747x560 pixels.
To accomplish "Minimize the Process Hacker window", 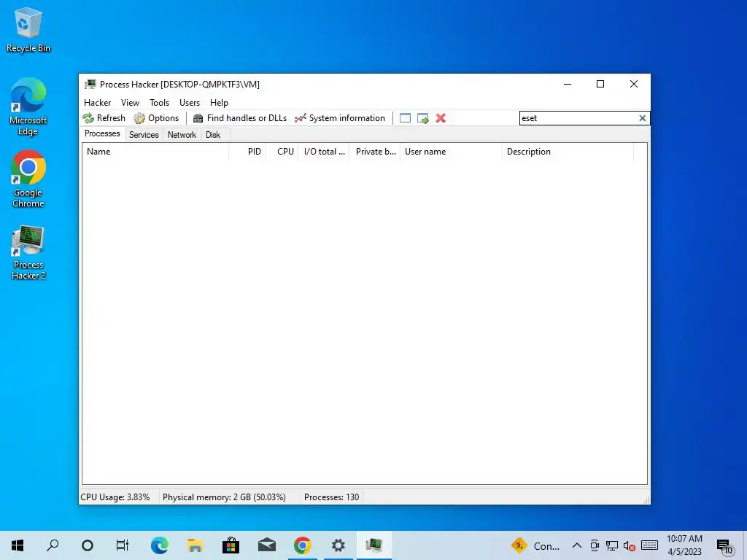I will [x=568, y=85].
